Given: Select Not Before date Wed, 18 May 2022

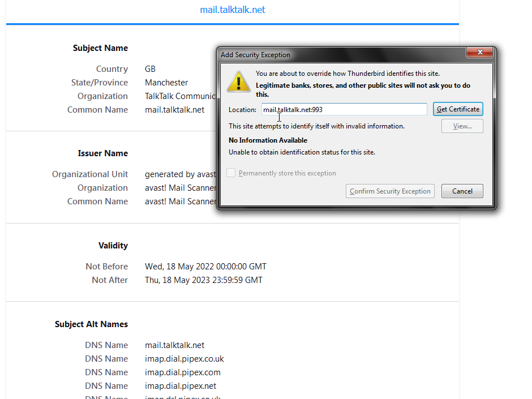Looking at the screenshot, I should point(205,267).
